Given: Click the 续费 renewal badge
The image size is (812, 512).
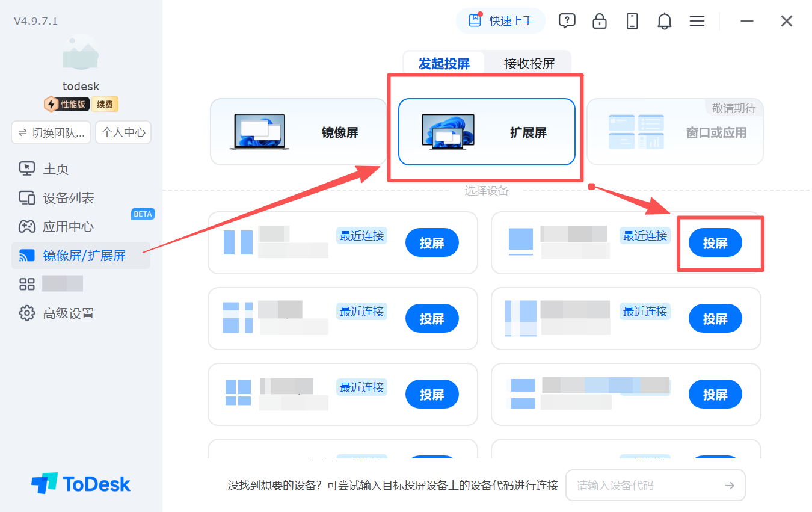Looking at the screenshot, I should pyautogui.click(x=105, y=104).
